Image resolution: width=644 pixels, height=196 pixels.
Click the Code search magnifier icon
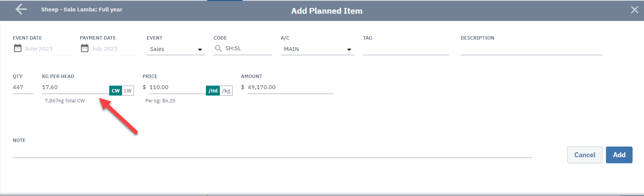click(218, 48)
